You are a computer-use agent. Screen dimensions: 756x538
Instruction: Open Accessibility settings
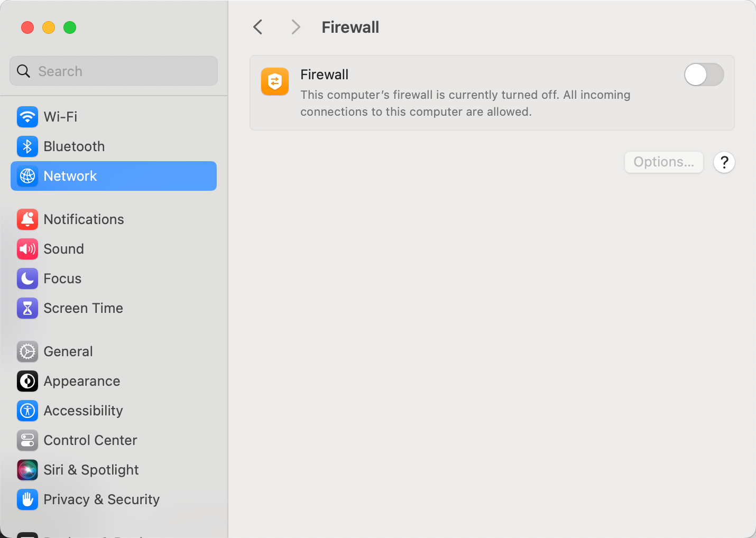click(x=82, y=411)
